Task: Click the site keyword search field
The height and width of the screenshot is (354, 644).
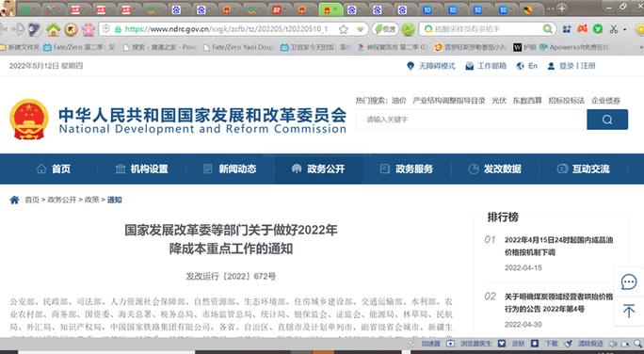Action: pyautogui.click(x=471, y=120)
